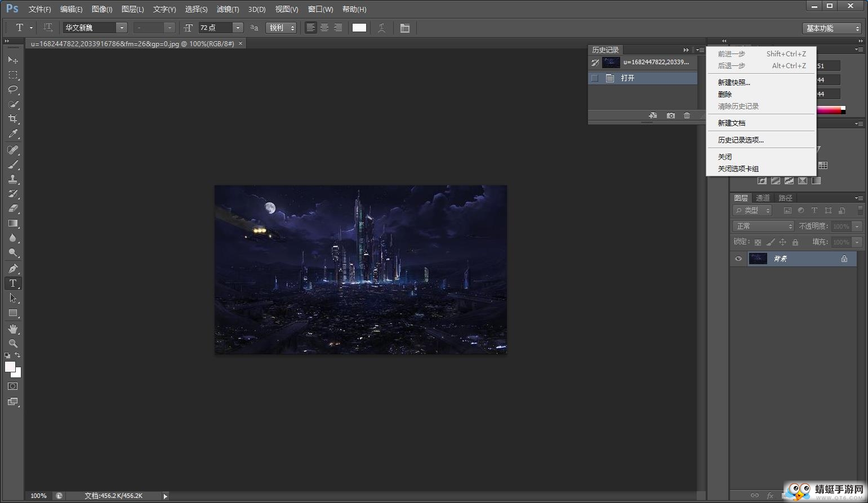The width and height of the screenshot is (868, 503).
Task: Reset default foreground and background colors
Action: [x=7, y=355]
